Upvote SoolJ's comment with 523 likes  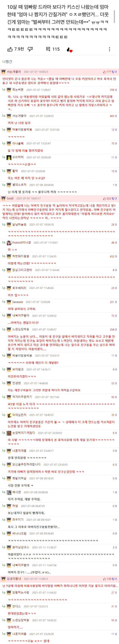click(105, 198)
